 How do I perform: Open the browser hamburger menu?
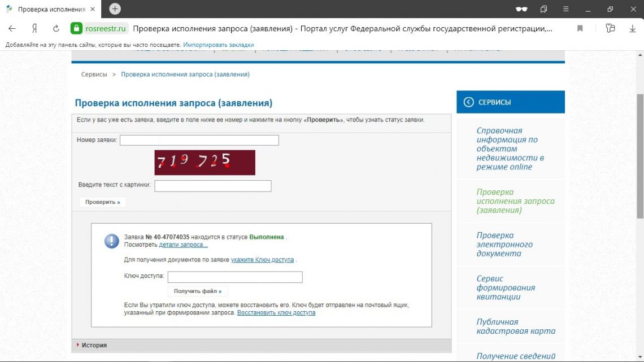pos(566,9)
